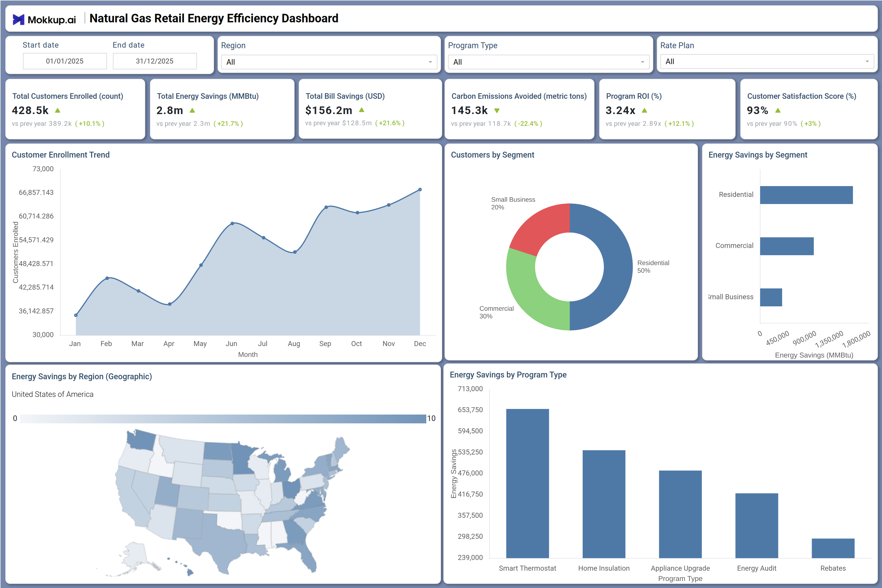
Task: Click the Sep data point on enrollment trend
Action: coord(326,207)
